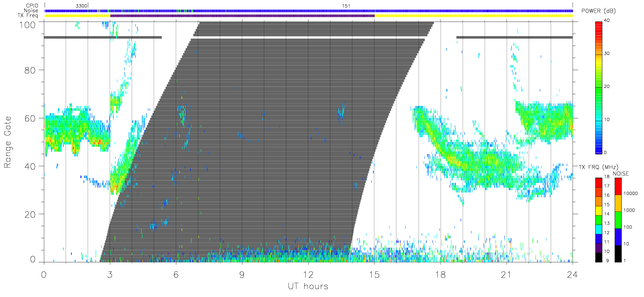Select the 1 label on NOISE scale
Image resolution: width=644 pixels, height=297 pixels.
625,261
